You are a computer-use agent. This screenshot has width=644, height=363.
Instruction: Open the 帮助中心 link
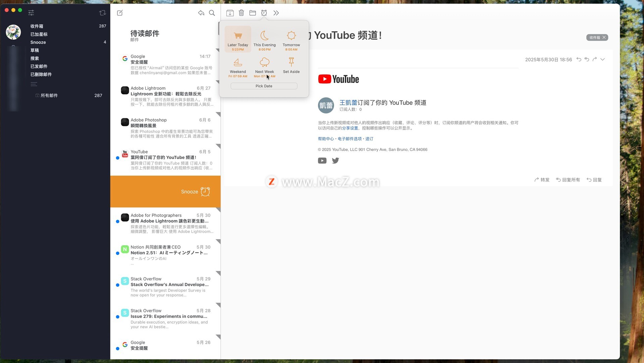326,139
